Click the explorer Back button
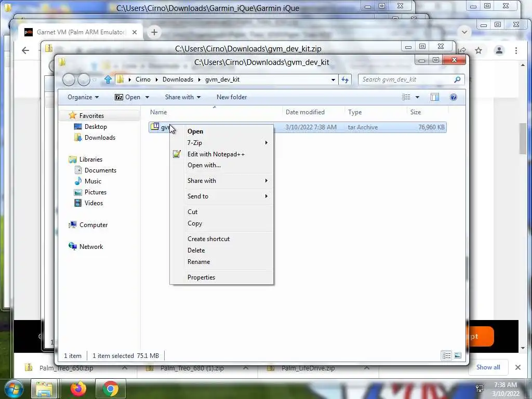The image size is (532, 399). coord(69,79)
